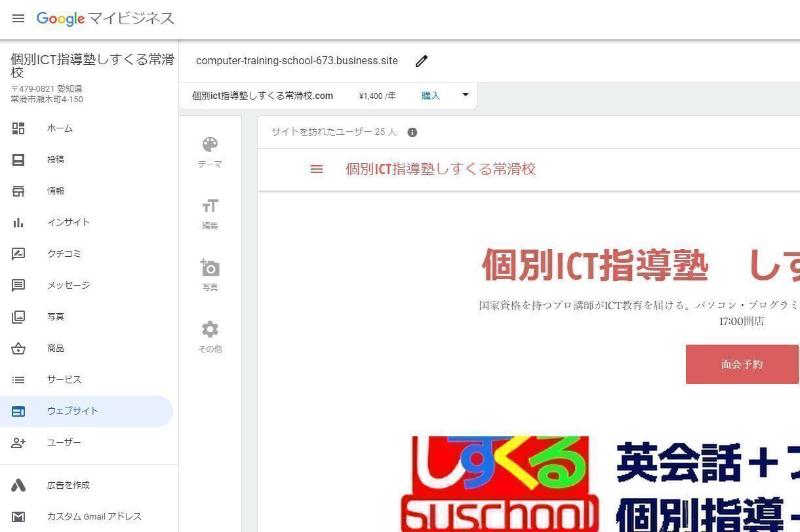This screenshot has width=800, height=532.
Task: Expand the domain purchase dropdown arrow
Action: 466,95
